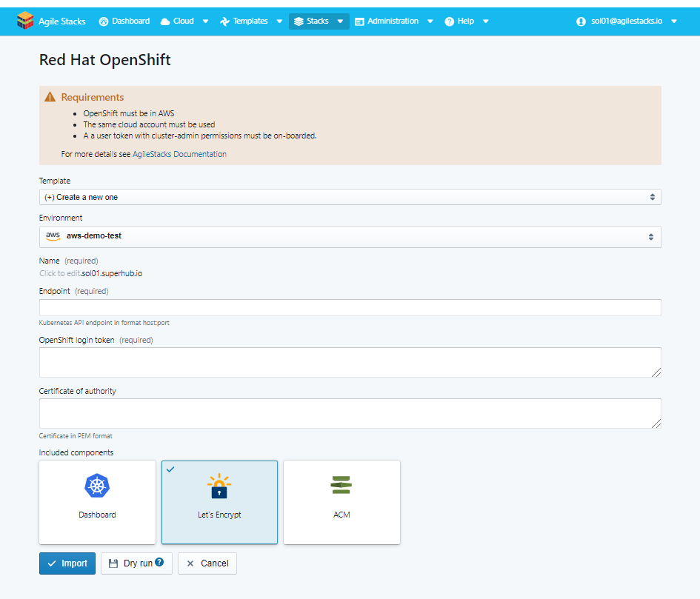700x599 pixels.
Task: Expand the Cloud menu arrow
Action: 205,21
